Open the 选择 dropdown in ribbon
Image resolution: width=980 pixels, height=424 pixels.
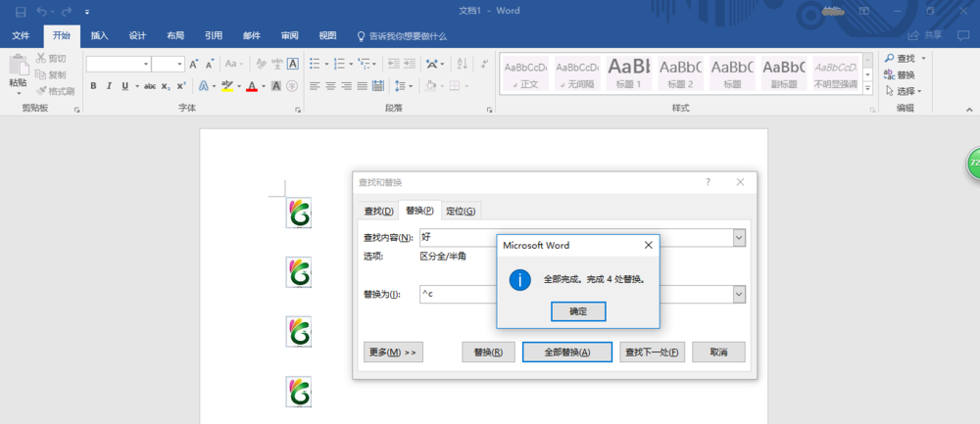(904, 90)
